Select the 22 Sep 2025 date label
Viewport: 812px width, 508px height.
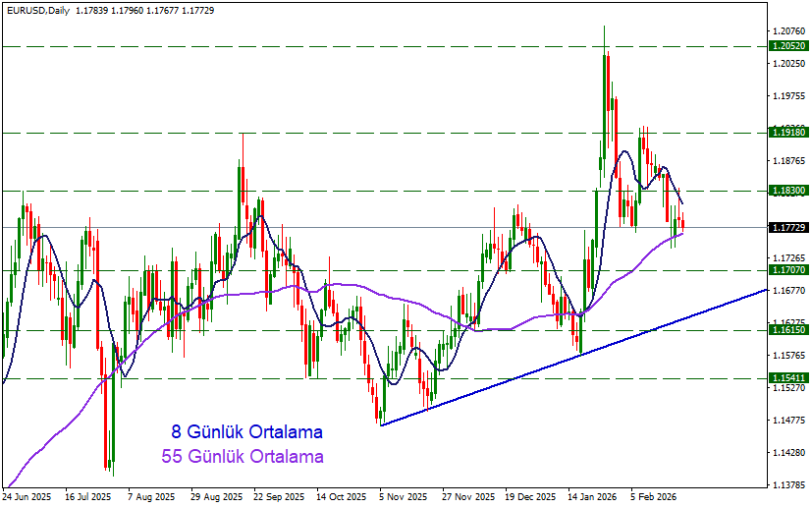coord(278,497)
